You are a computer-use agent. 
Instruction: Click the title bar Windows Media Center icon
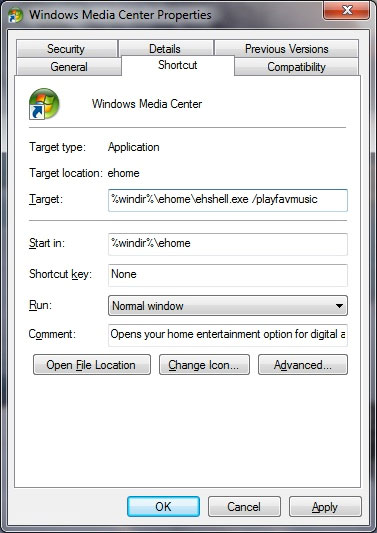coord(15,15)
